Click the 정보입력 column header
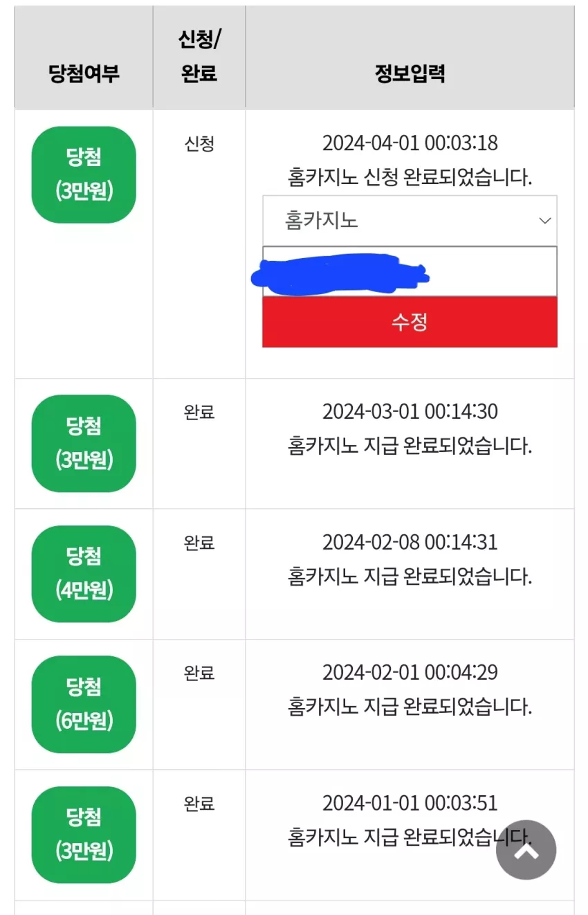The image size is (588, 915). (410, 73)
